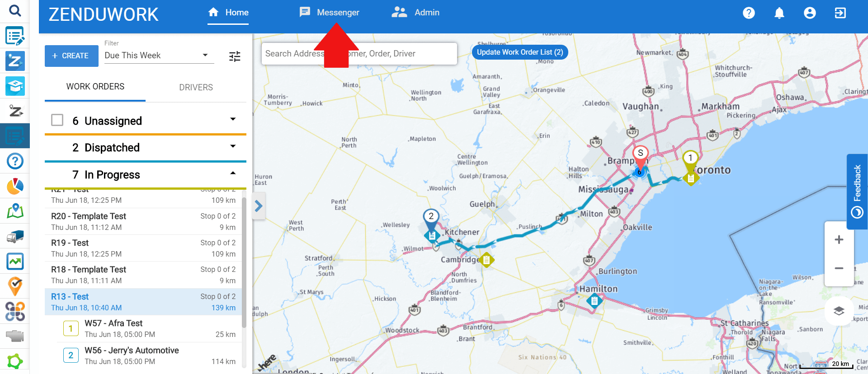Open the Messenger menu item
The height and width of the screenshot is (374, 868).
329,13
